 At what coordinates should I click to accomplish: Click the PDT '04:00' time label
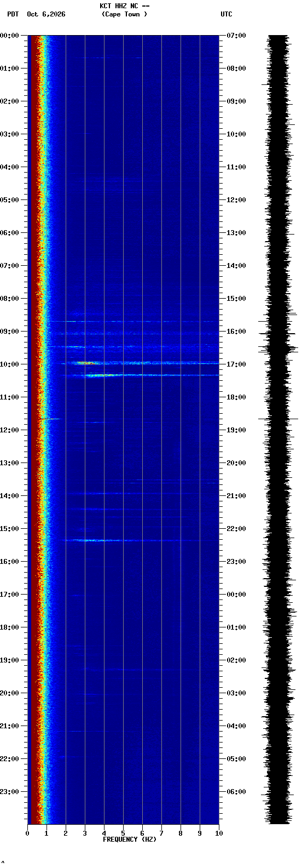[10, 167]
